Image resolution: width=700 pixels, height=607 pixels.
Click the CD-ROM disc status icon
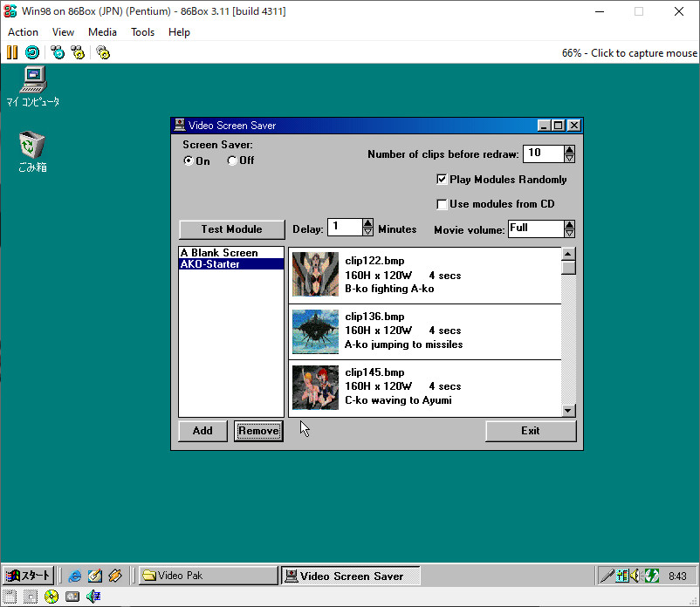pyautogui.click(x=51, y=597)
